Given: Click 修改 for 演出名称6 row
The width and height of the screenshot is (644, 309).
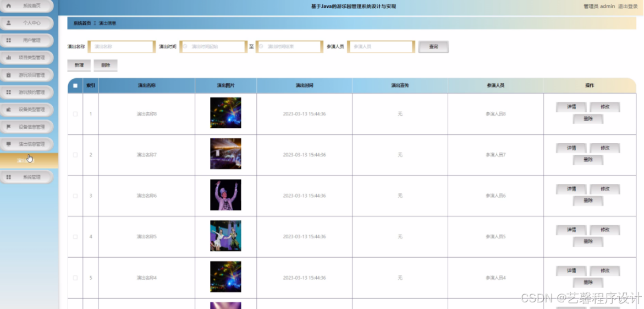Looking at the screenshot, I should 605,189.
